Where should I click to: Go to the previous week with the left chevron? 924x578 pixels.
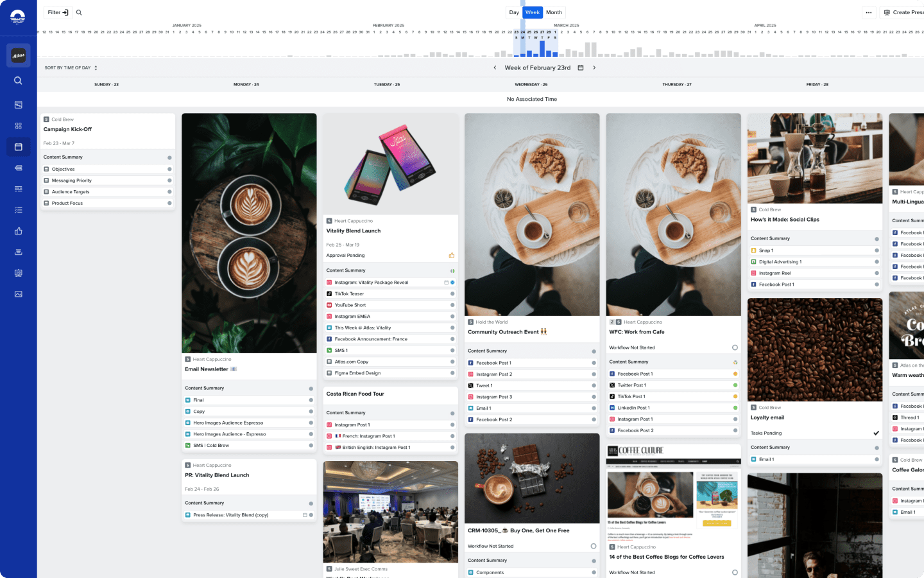(x=495, y=67)
